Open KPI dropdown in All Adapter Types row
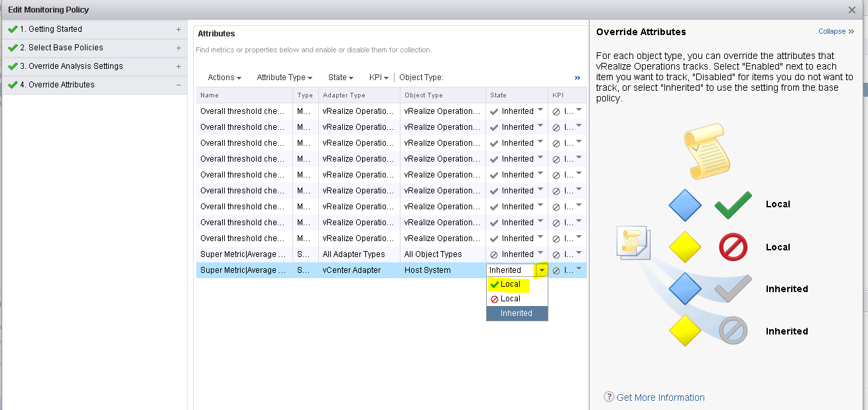Viewport: 868px width, 410px height. 579,254
